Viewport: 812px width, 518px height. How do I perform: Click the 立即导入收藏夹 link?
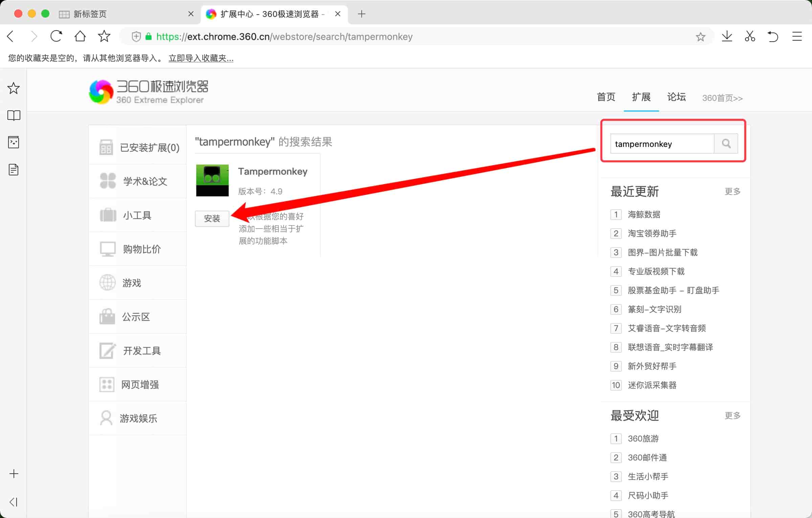click(201, 58)
